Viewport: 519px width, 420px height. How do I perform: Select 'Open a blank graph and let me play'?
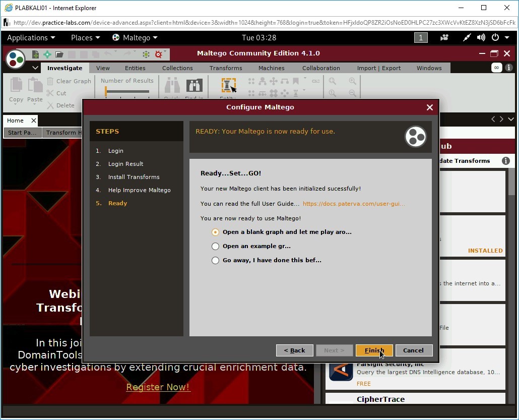[215, 232]
